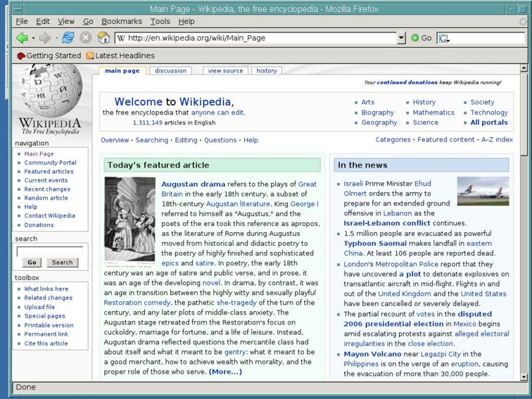This screenshot has width=532, height=399.
Task: Click the vertical scrollbar thumb
Action: pos(524,114)
